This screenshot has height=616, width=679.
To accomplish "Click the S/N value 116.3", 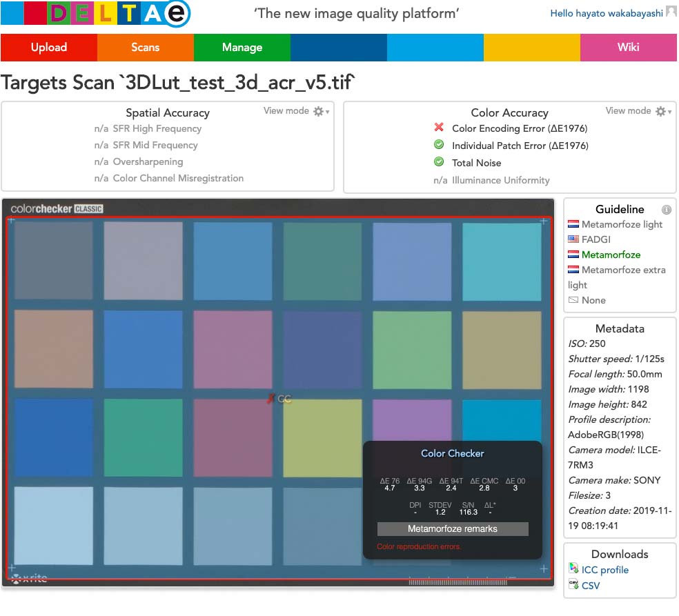I will point(468,512).
